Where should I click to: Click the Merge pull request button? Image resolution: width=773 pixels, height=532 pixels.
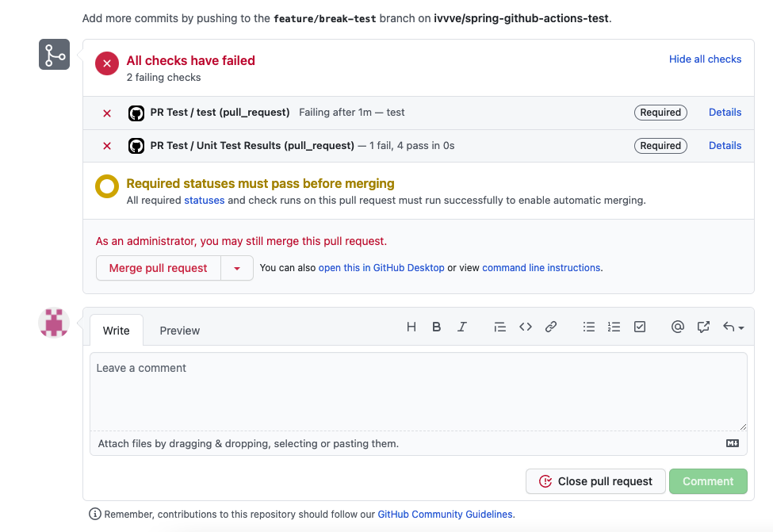coord(159,268)
